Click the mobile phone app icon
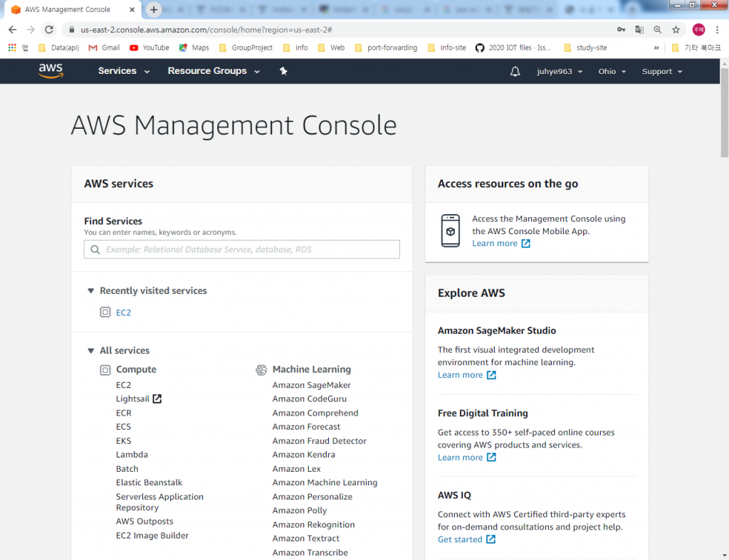 (450, 231)
